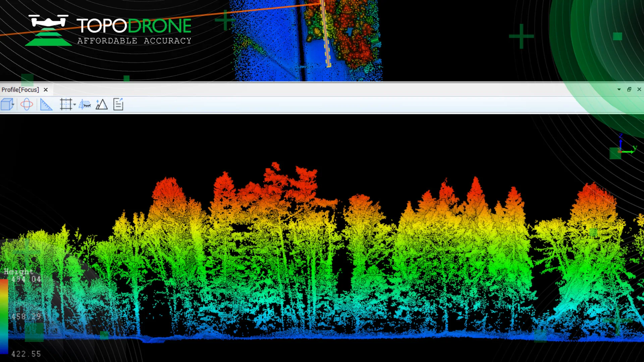Open the 3D cube view options
Screen dimensions: 644x362
7,105
